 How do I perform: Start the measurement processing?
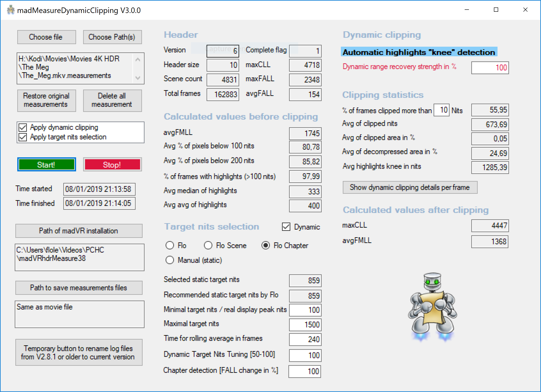click(46, 164)
